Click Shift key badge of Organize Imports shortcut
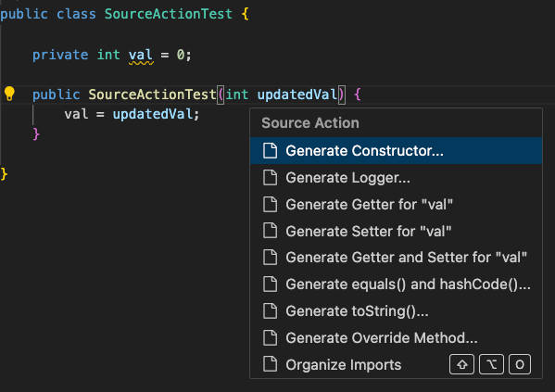Screen dimensions: 555x392 [461, 364]
